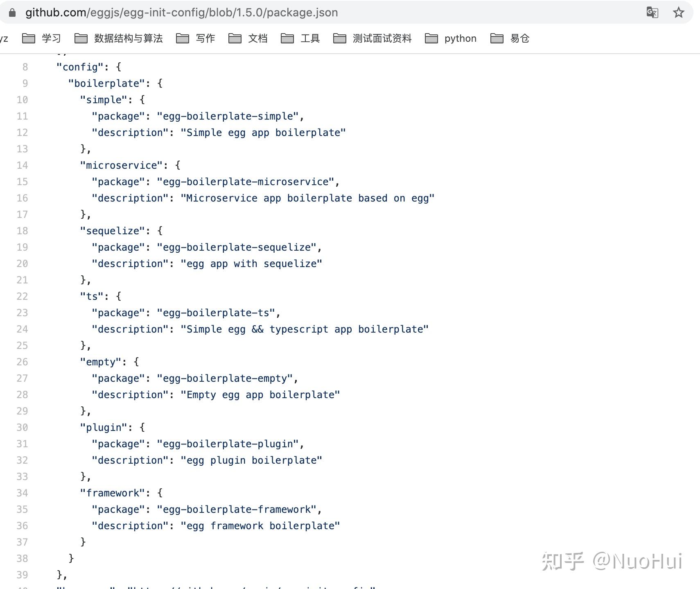Select line number 8

point(25,67)
